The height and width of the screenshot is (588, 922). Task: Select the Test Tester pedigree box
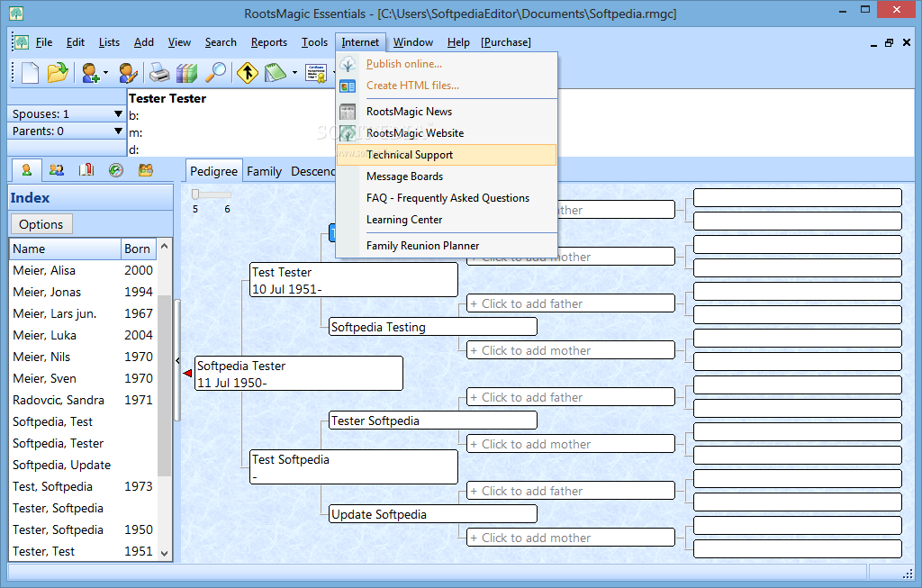click(x=353, y=280)
